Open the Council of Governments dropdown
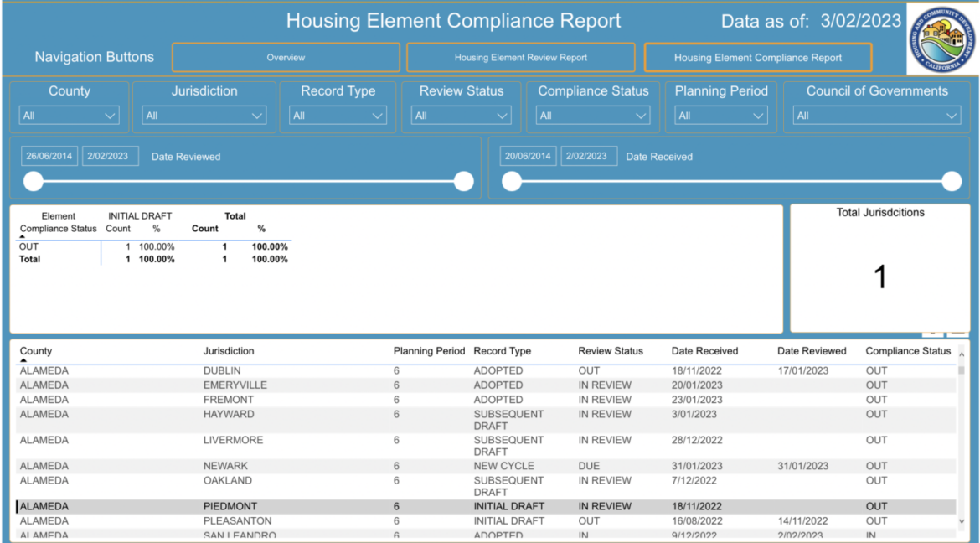This screenshot has width=980, height=543. coord(876,116)
